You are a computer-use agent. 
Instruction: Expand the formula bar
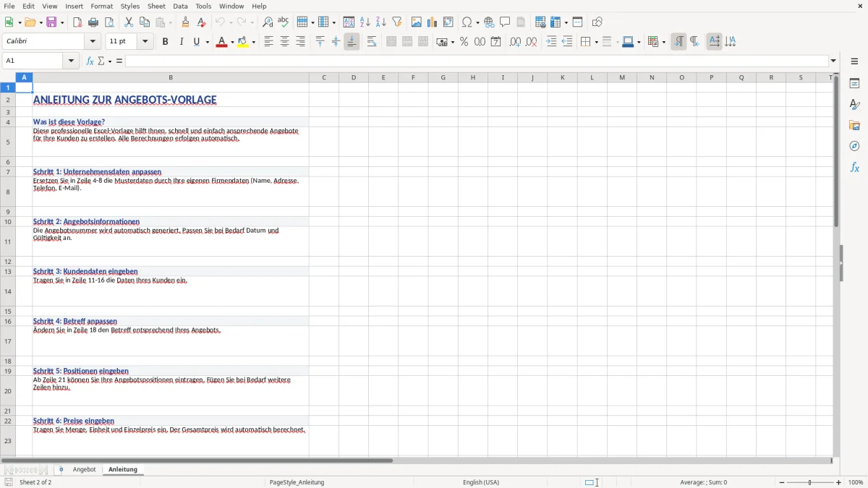click(x=833, y=61)
